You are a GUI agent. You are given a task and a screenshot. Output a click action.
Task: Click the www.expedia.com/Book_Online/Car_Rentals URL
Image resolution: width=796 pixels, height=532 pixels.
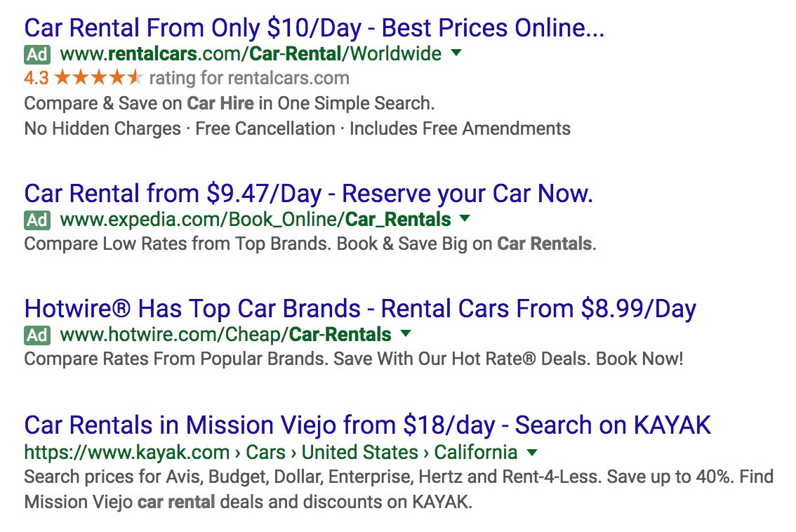(x=256, y=219)
